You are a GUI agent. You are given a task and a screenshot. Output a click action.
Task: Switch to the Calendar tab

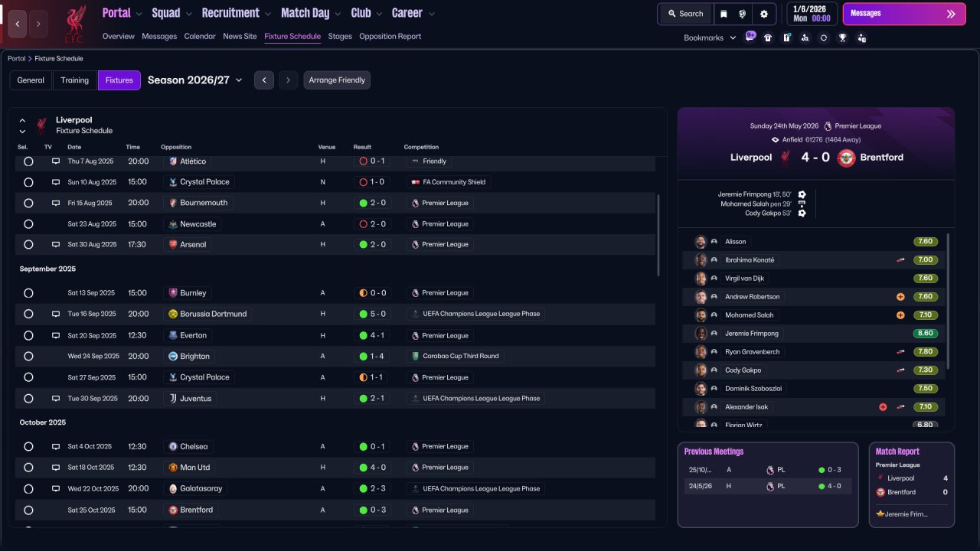(200, 37)
